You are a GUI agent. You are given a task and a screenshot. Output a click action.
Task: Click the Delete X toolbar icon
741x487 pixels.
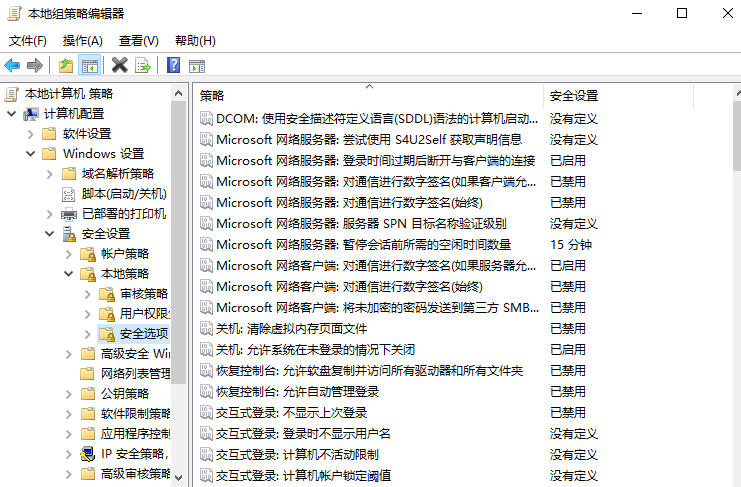coord(120,65)
